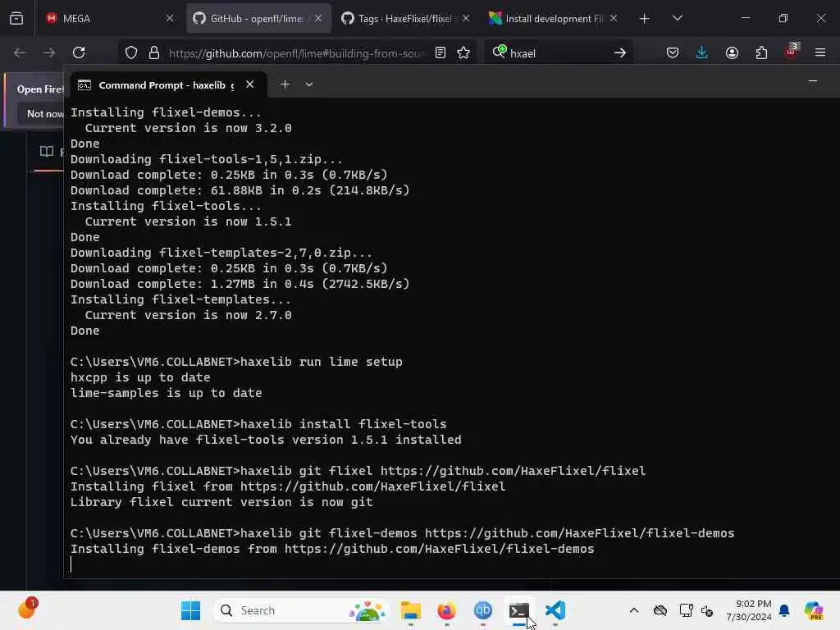Click 'You already have flixel-tools version 1.5.1 installed'
This screenshot has width=840, height=630.
click(266, 440)
